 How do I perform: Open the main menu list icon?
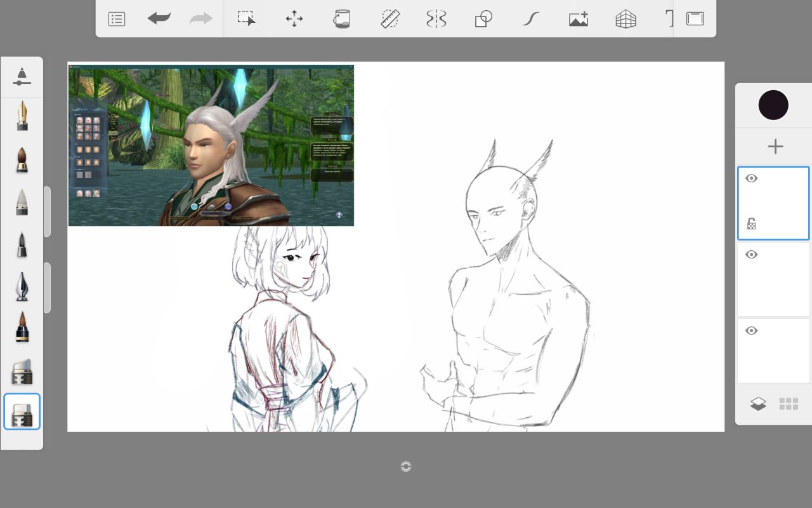coord(117,19)
